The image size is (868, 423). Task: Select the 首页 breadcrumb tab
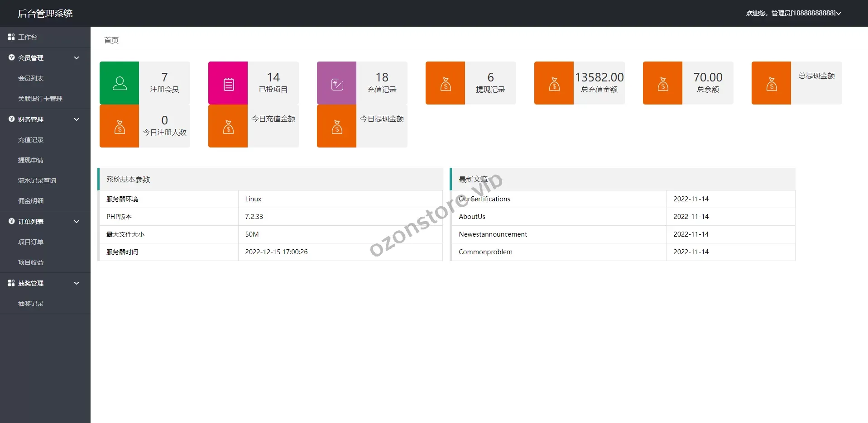[x=111, y=40]
